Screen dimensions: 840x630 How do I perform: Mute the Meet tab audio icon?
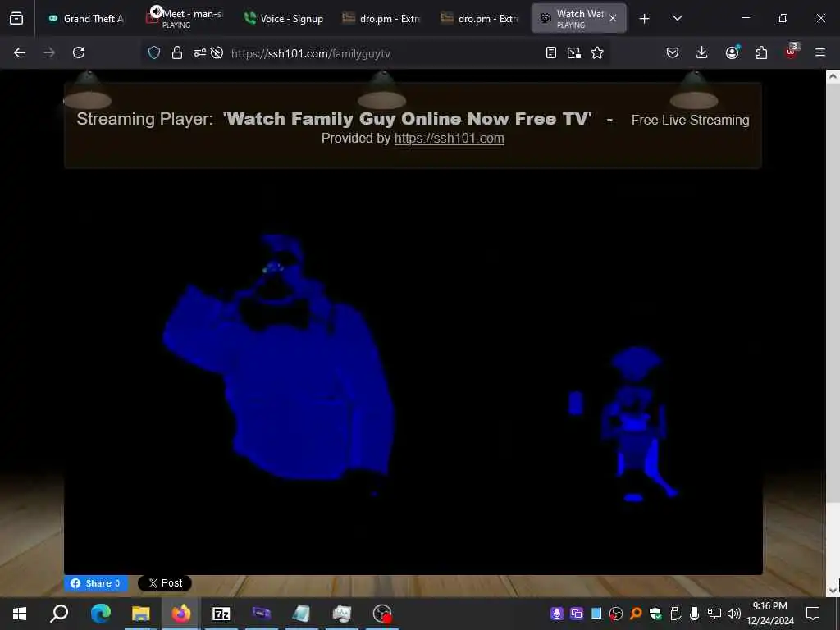coord(156,11)
